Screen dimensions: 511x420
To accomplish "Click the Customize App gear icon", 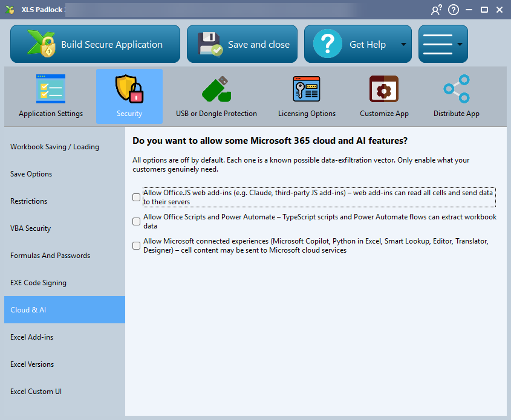I will (x=384, y=89).
